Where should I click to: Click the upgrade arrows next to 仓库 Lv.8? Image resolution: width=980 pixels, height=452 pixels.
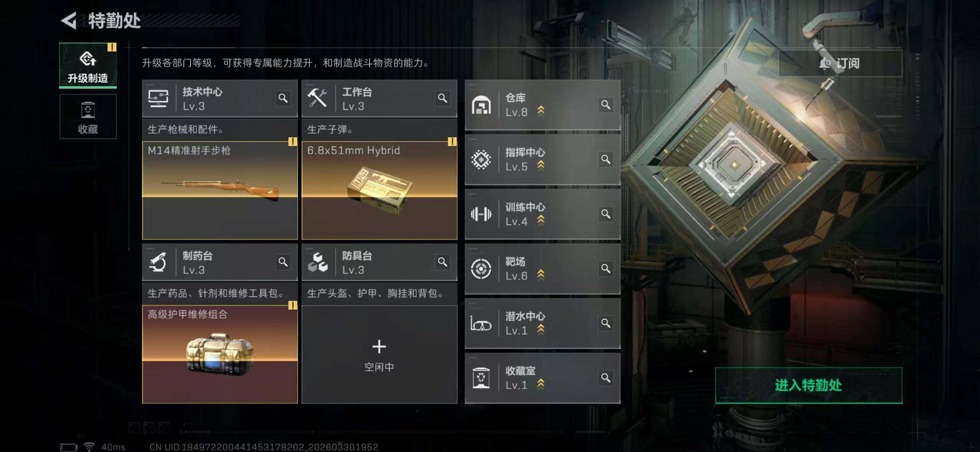541,111
